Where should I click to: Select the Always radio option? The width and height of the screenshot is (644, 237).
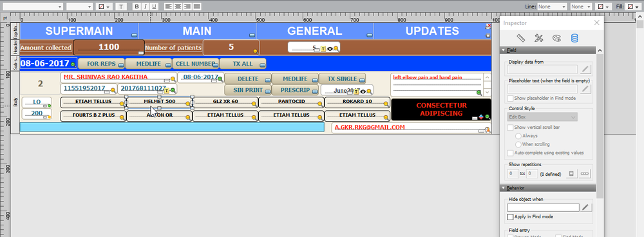pos(518,136)
